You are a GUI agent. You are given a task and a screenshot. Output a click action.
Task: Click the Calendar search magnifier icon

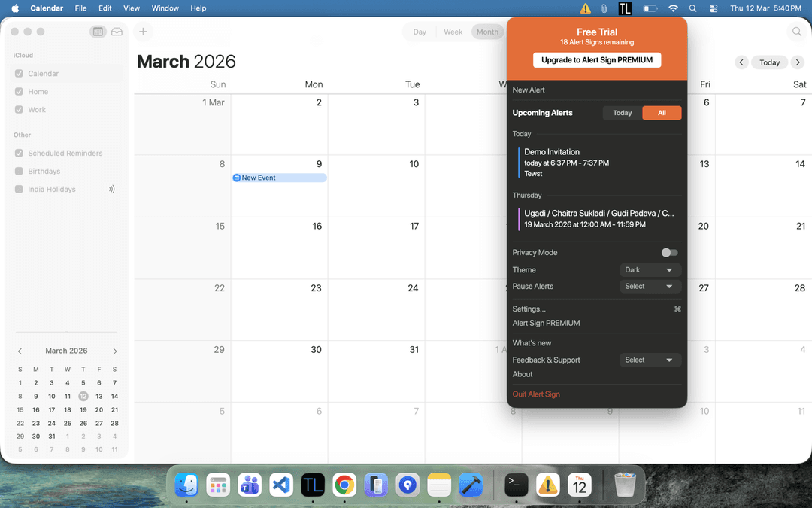pyautogui.click(x=797, y=32)
